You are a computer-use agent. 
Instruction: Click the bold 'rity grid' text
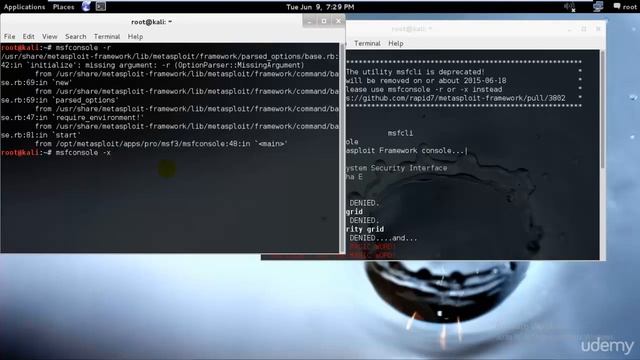coord(365,229)
